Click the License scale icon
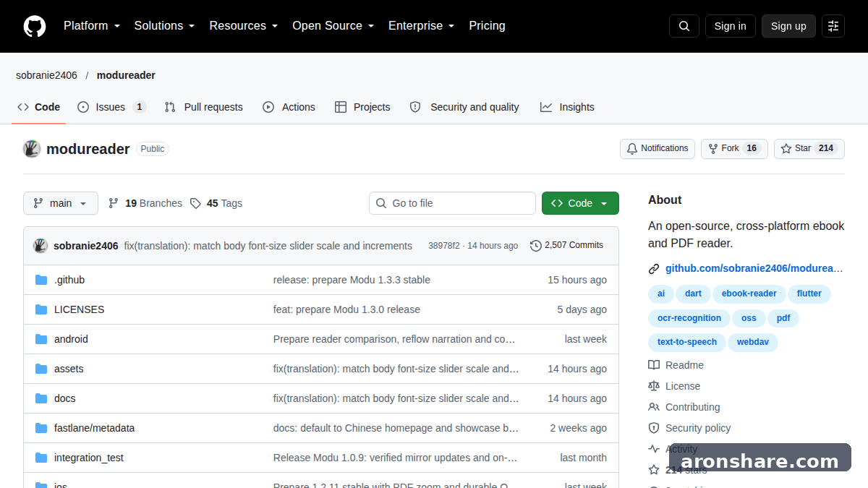 654,386
